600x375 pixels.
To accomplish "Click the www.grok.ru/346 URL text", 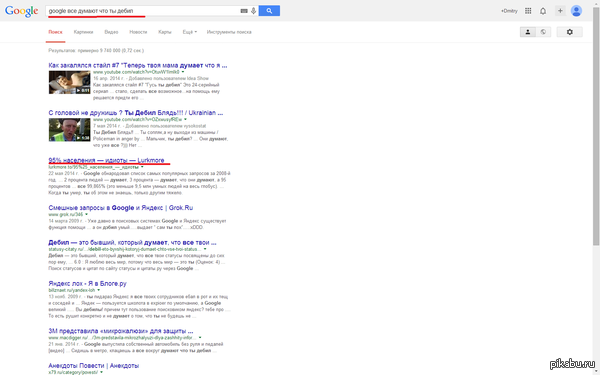I will point(65,215).
